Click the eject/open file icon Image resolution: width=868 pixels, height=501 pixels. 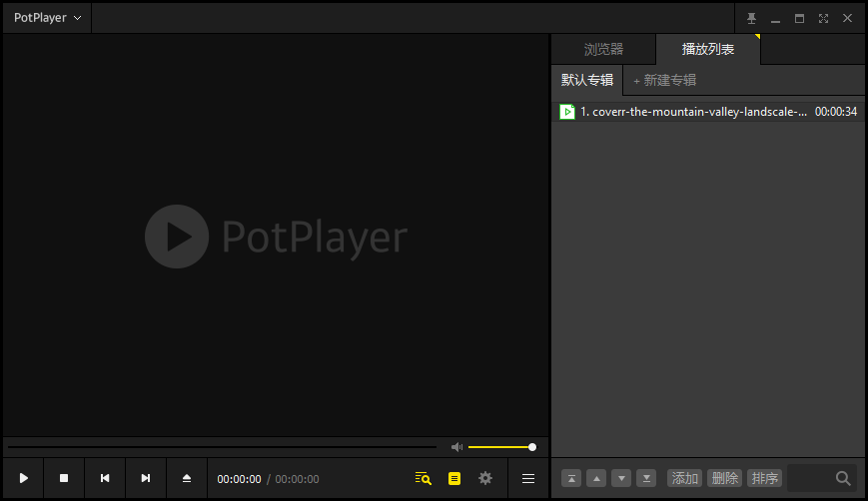[x=186, y=479]
